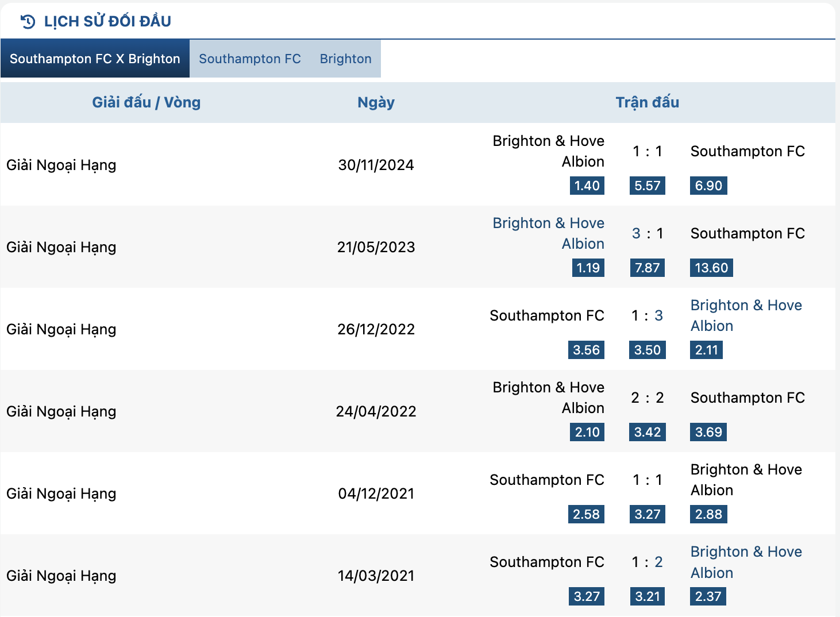Click the Giải đấu / Vòng column header
840x617 pixels.
coord(147,102)
